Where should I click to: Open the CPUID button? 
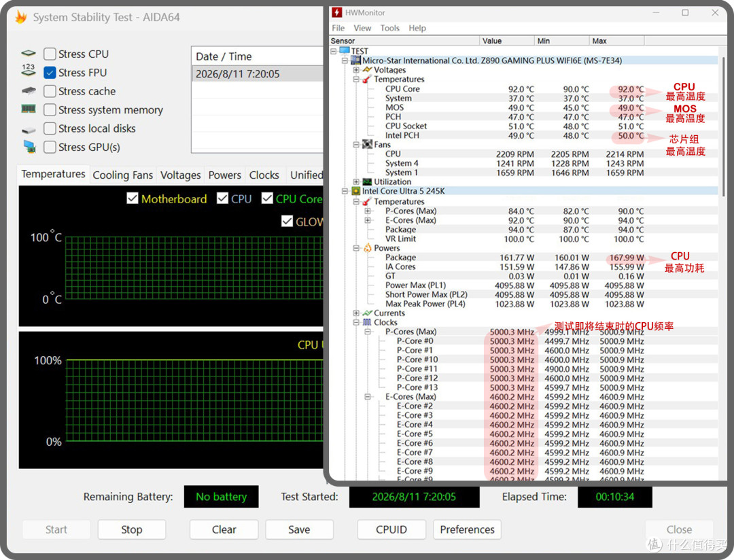pos(391,529)
